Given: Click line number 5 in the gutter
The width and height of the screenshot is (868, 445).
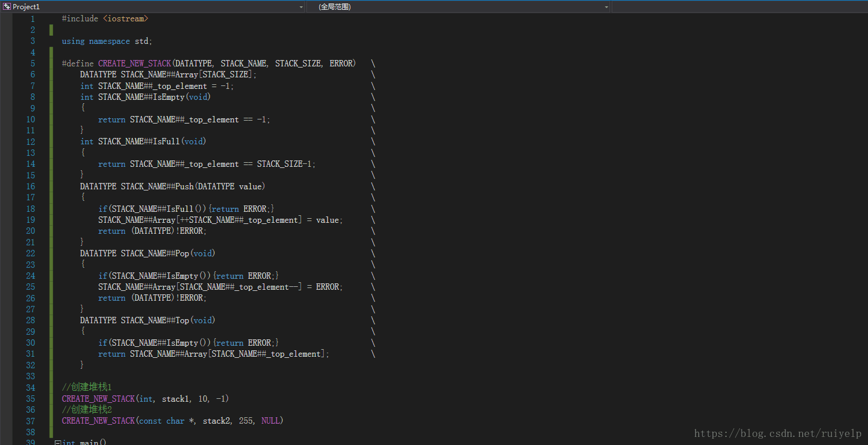Looking at the screenshot, I should coord(32,63).
